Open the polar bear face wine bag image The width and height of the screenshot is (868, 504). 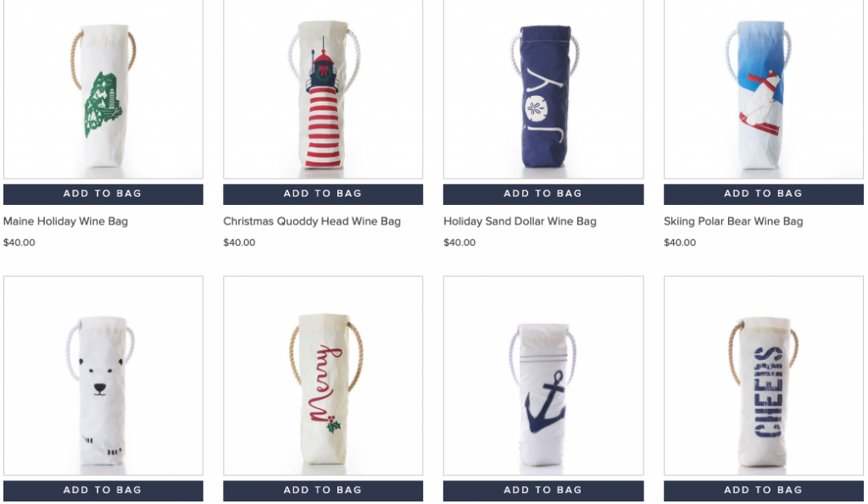coord(103,375)
